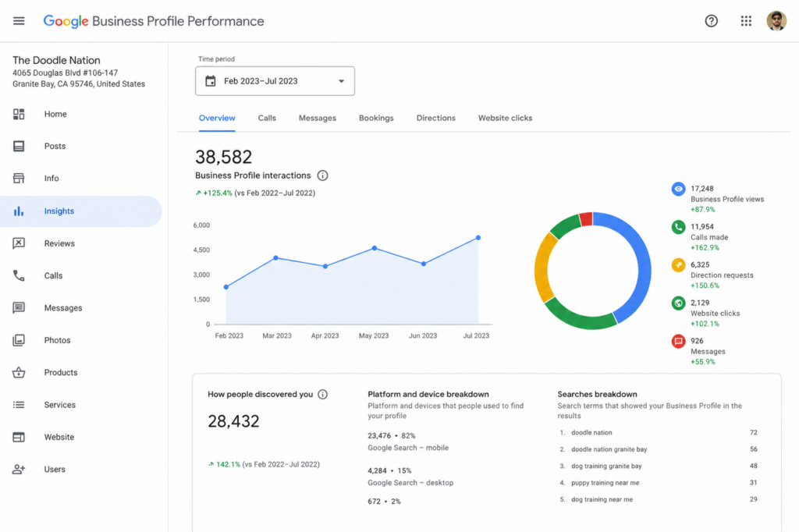Screen dimensions: 799x532
Task: Click the blue eye Profile views icon
Action: pos(678,189)
